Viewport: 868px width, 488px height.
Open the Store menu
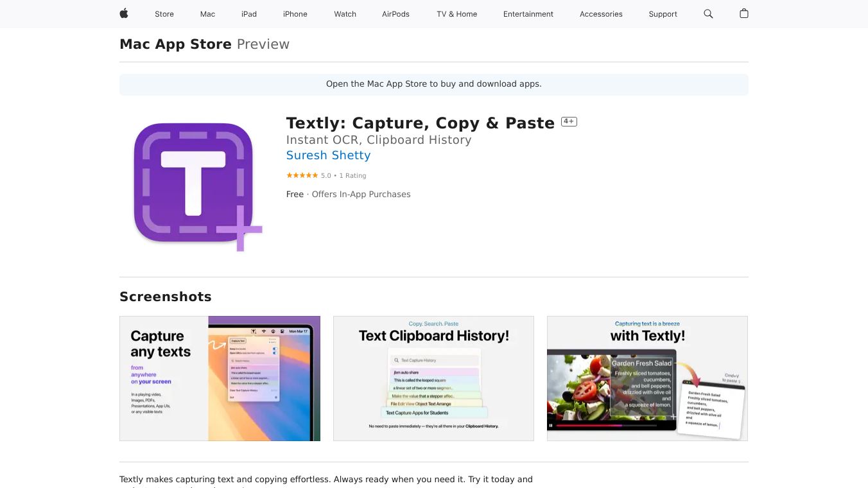[164, 14]
